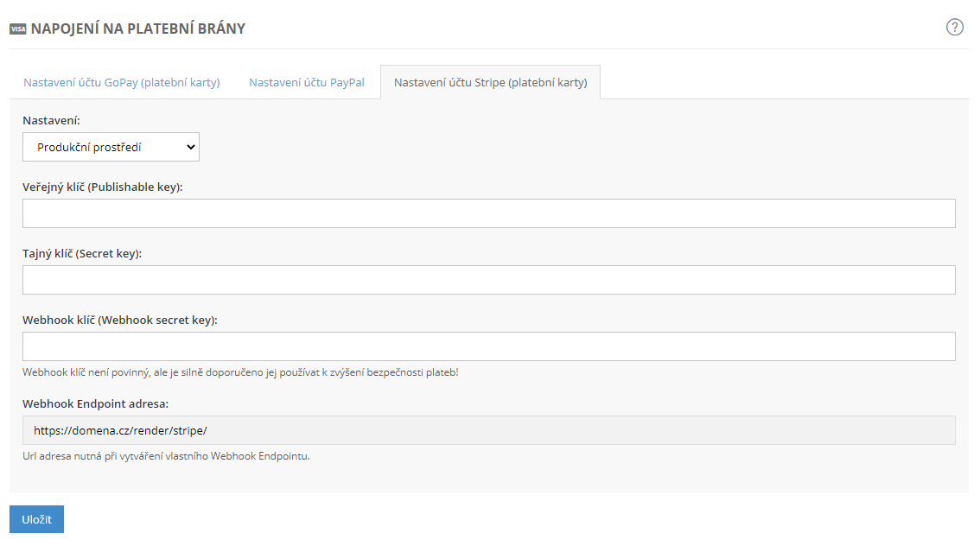Click the Napojení na platební brány heading
980x546 pixels.
click(138, 29)
